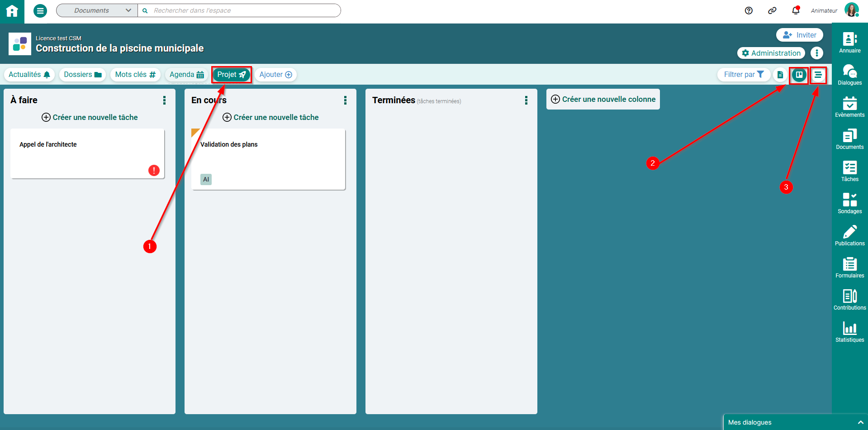Image resolution: width=868 pixels, height=430 pixels.
Task: Open the 'Filtrer par' filter dropdown
Action: (744, 75)
